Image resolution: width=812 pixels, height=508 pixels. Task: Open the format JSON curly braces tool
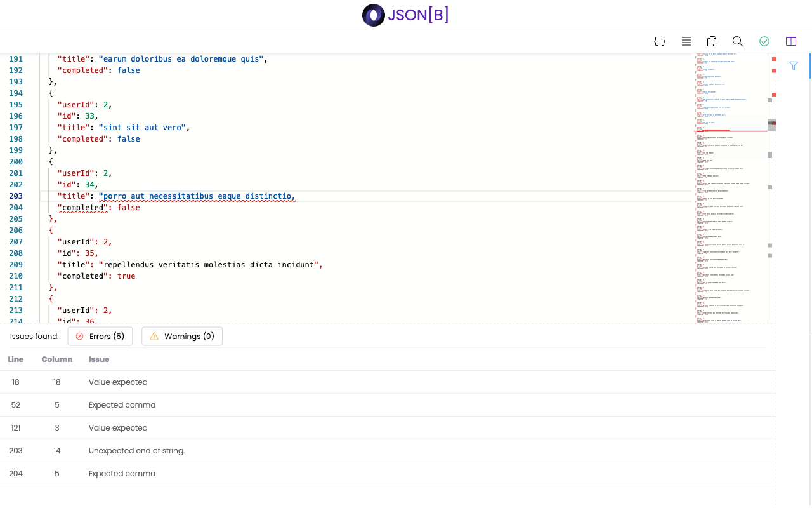point(660,41)
